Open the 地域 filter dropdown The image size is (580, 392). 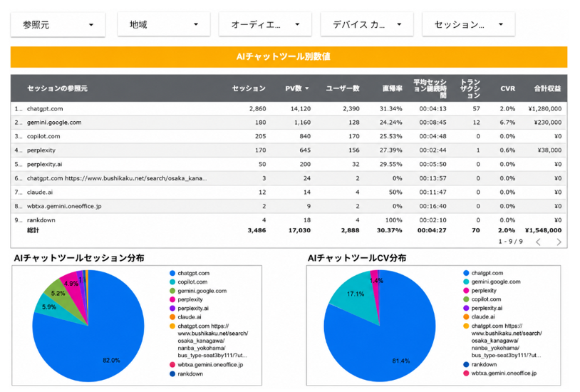pyautogui.click(x=164, y=24)
